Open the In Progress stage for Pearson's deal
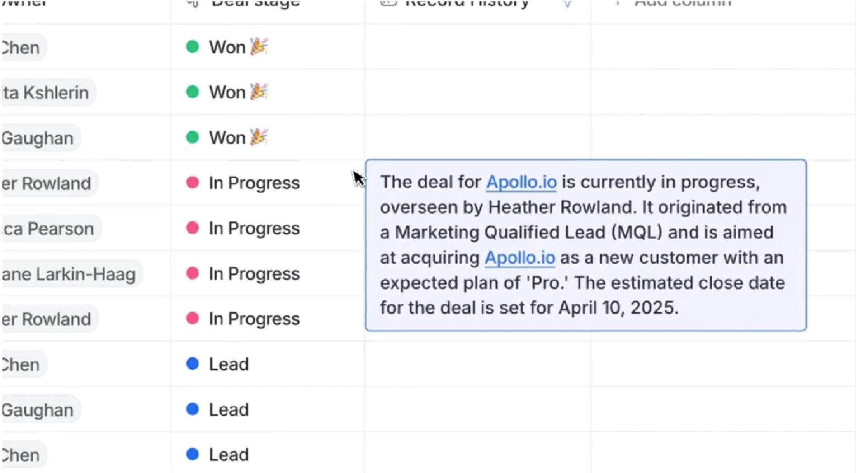The height and width of the screenshot is (473, 868). click(x=254, y=228)
